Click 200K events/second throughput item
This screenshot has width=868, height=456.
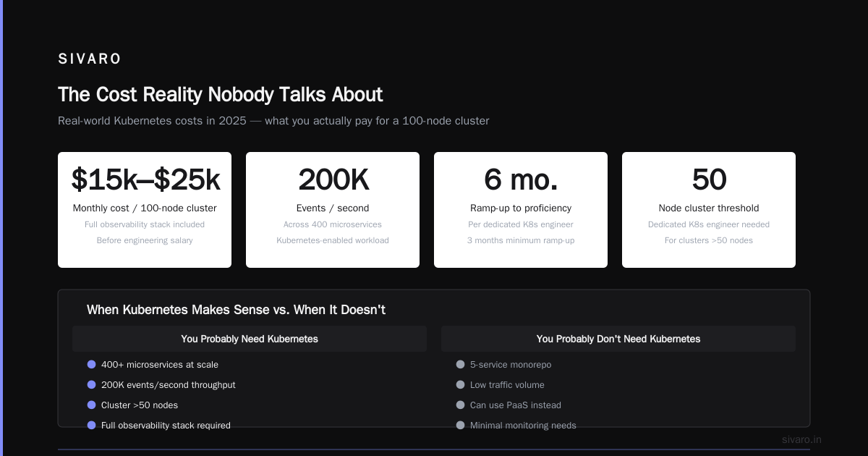(169, 385)
